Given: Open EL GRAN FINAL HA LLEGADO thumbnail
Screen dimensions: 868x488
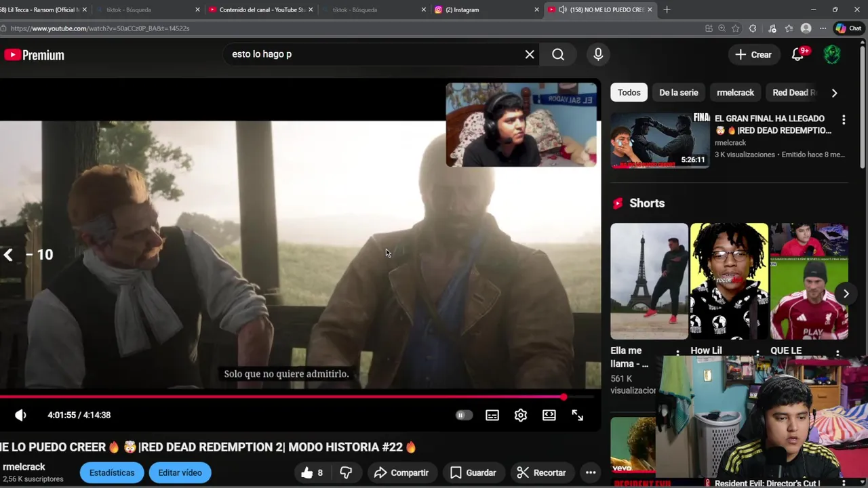Looking at the screenshot, I should [660, 140].
